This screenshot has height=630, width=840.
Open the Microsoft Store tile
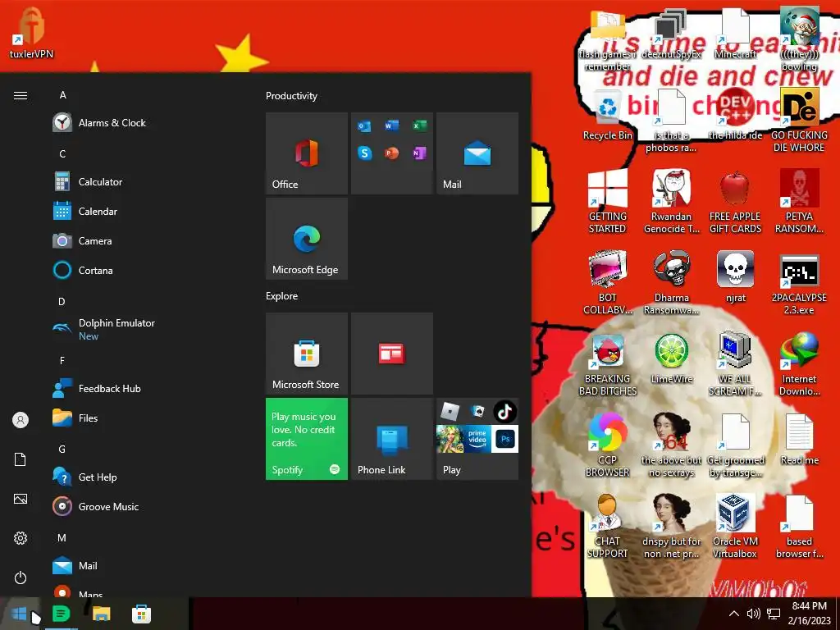point(307,354)
